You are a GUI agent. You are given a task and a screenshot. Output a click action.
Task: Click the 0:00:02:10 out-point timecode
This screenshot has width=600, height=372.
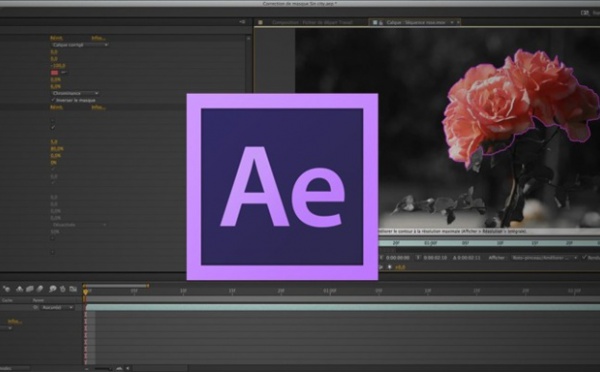click(435, 258)
